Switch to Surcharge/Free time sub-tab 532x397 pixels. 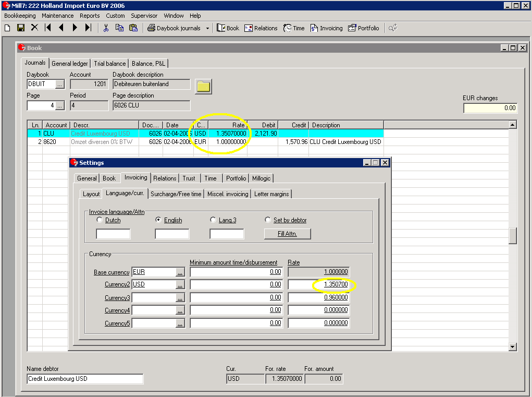[176, 194]
